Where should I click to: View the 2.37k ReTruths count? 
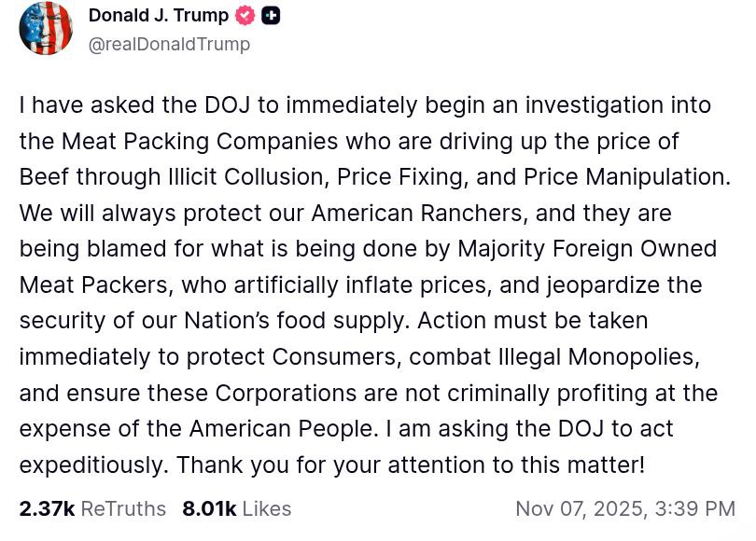(47, 509)
